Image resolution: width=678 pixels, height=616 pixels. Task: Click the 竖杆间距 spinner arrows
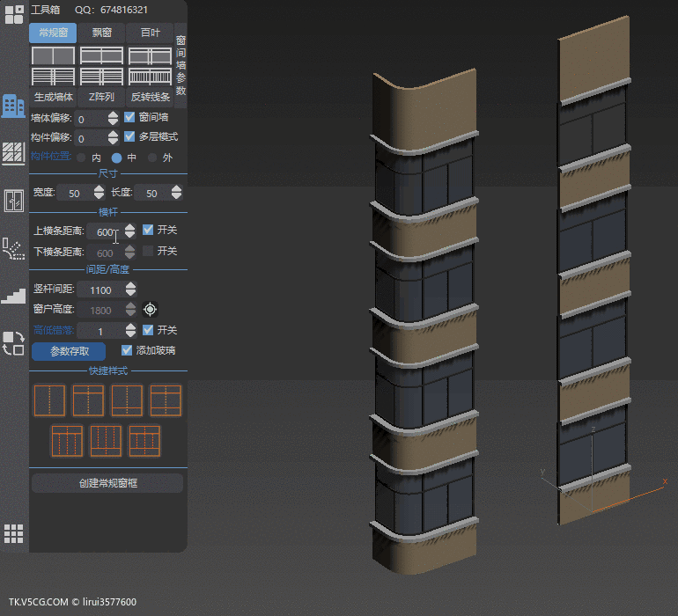coord(130,290)
